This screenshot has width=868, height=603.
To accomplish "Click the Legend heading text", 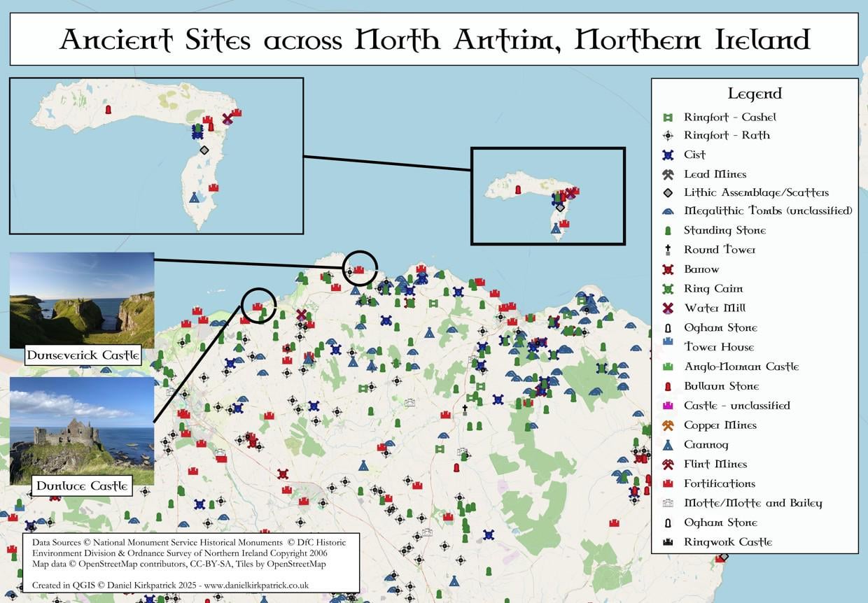I will click(x=755, y=94).
